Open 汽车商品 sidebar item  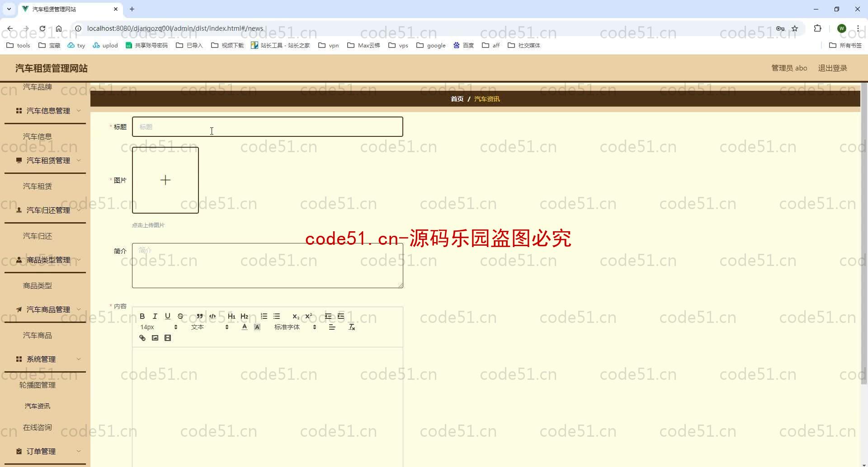38,335
